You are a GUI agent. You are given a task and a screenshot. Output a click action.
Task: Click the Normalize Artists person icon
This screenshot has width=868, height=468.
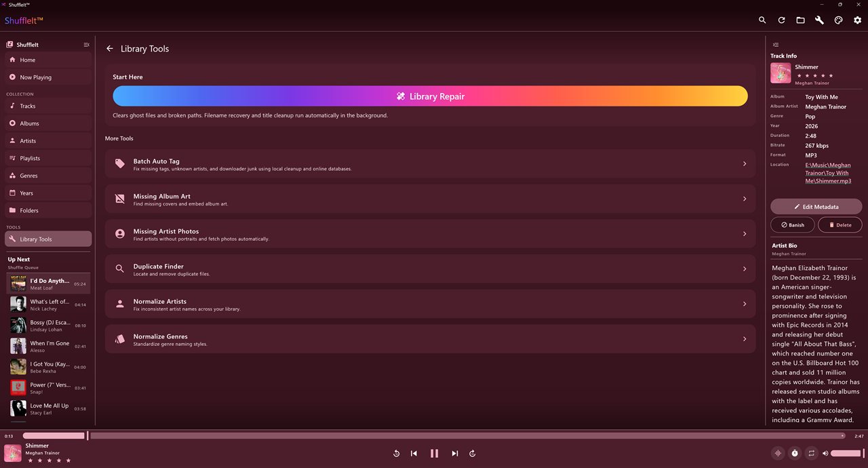coord(120,304)
